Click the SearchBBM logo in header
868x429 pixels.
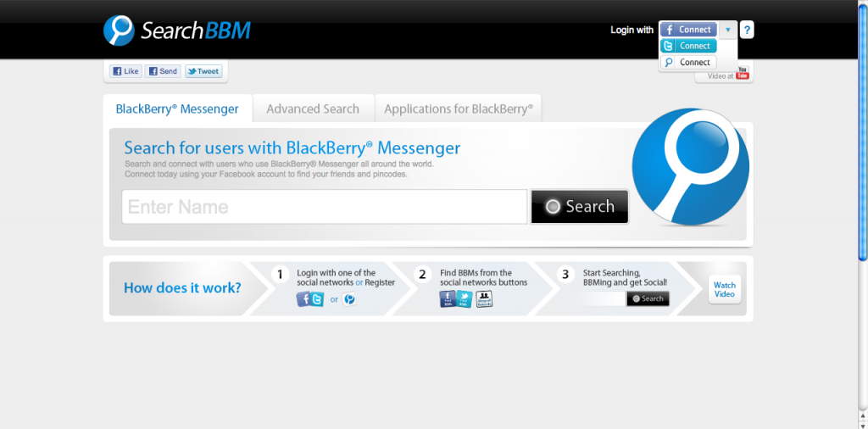pos(177,31)
